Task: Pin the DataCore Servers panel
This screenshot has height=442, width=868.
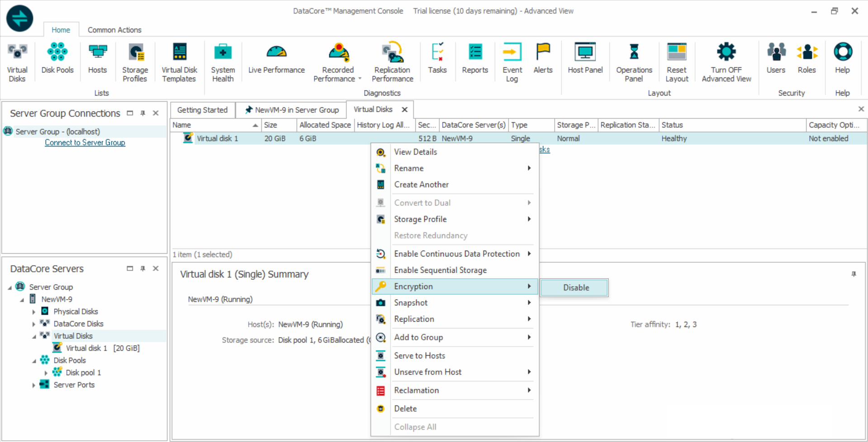Action: 143,268
